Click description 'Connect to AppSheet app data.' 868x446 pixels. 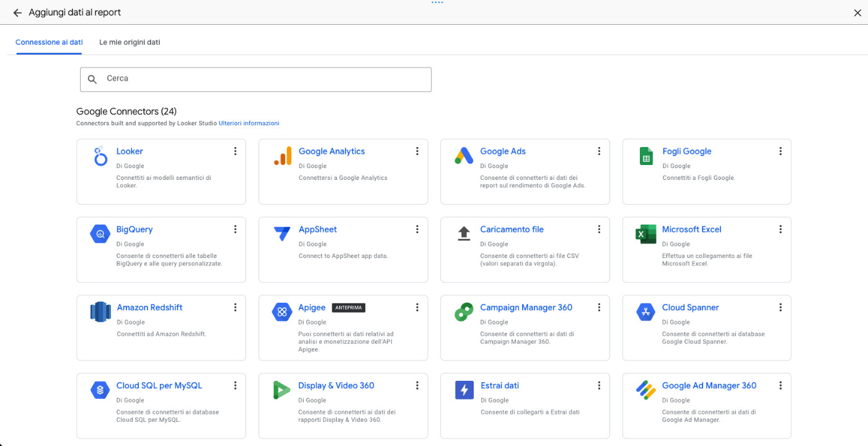(343, 256)
